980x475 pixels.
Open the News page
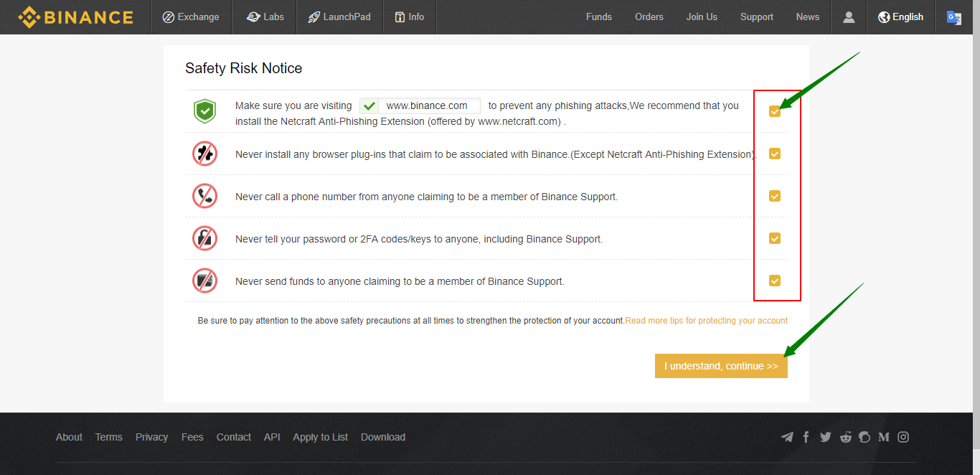(808, 17)
